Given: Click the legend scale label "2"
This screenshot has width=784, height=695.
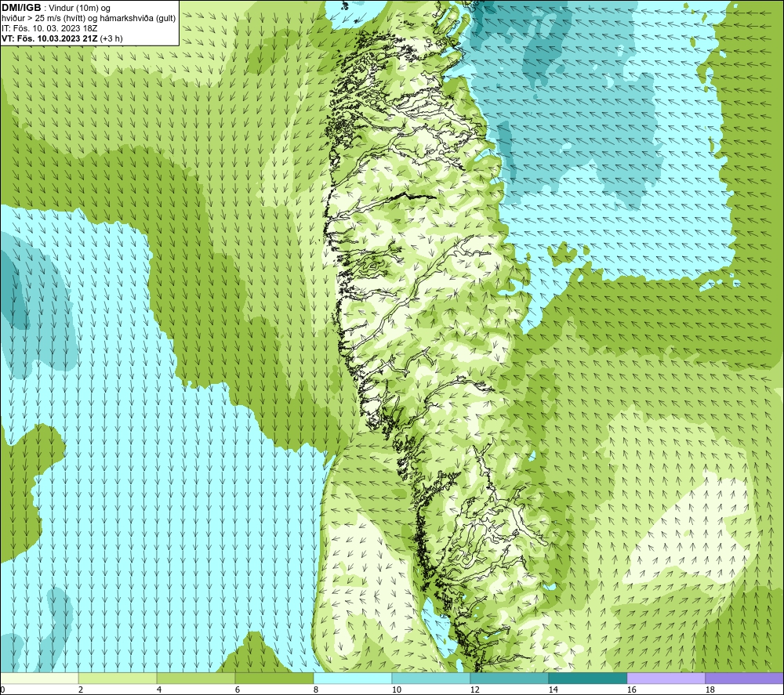Looking at the screenshot, I should pyautogui.click(x=81, y=690).
